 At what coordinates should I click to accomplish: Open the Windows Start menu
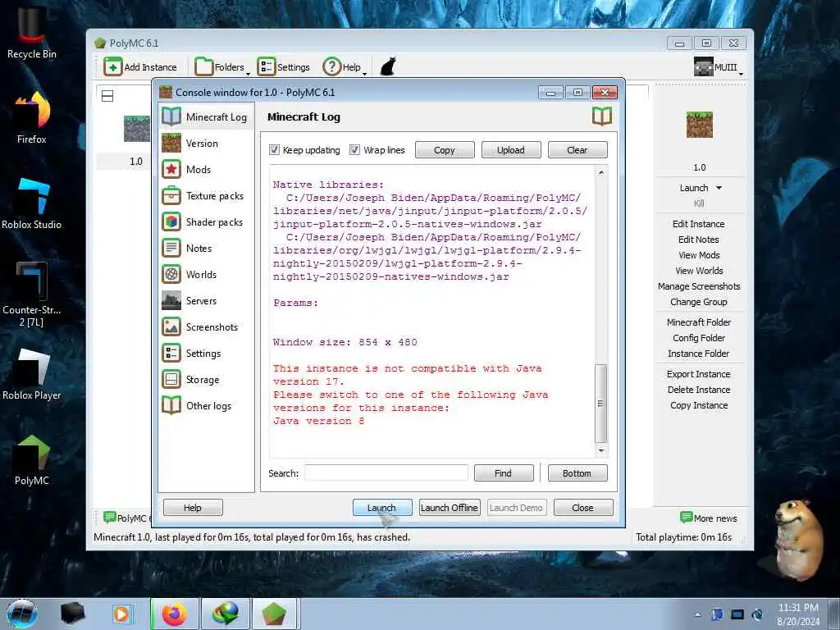click(22, 614)
